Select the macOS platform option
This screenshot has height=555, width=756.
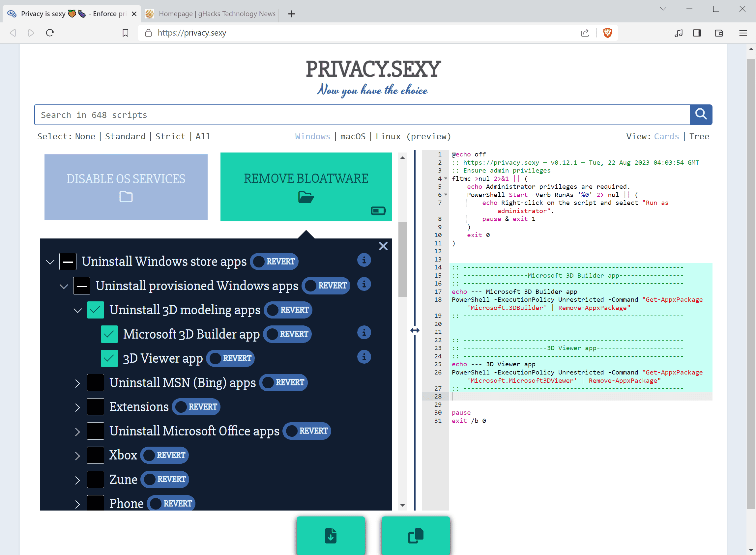point(353,136)
